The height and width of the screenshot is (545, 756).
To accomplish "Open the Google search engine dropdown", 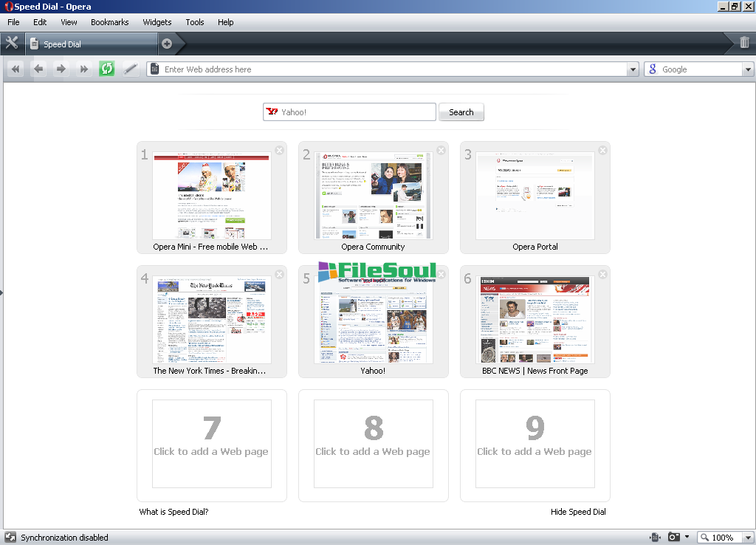I will (747, 69).
